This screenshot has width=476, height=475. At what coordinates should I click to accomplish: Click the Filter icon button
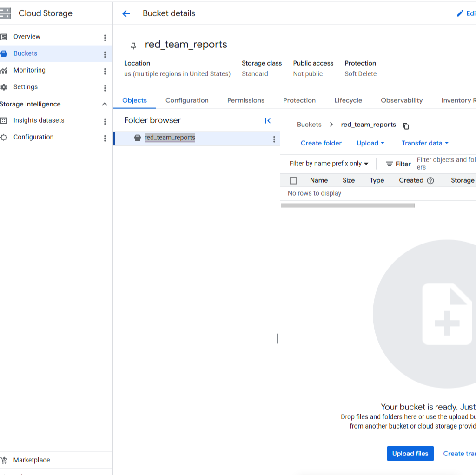398,164
